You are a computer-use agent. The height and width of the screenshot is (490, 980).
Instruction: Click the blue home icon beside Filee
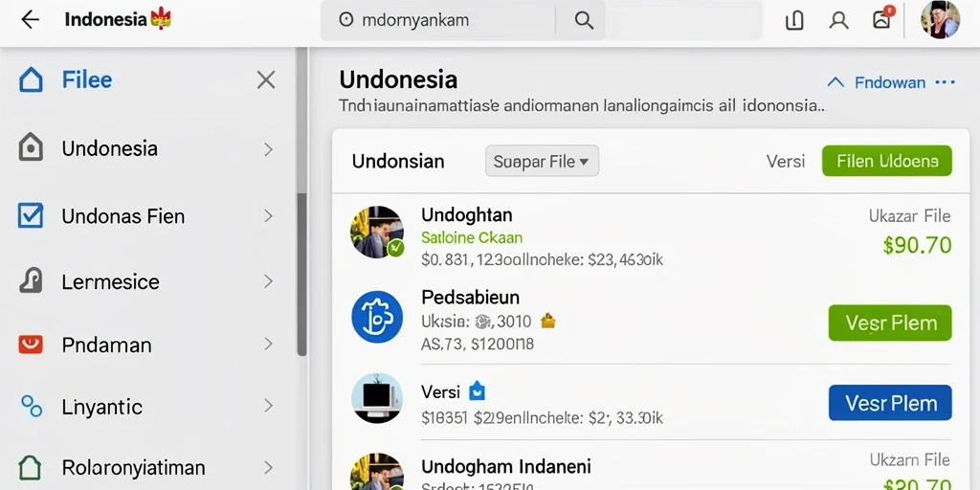click(x=32, y=80)
